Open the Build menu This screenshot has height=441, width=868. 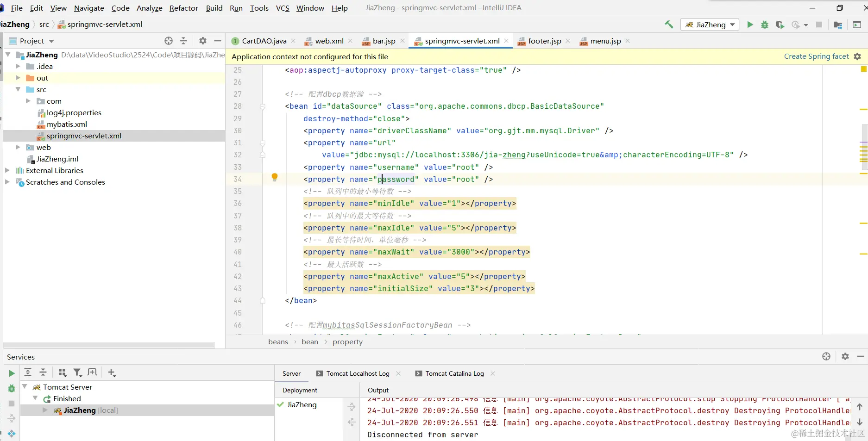[x=214, y=8]
